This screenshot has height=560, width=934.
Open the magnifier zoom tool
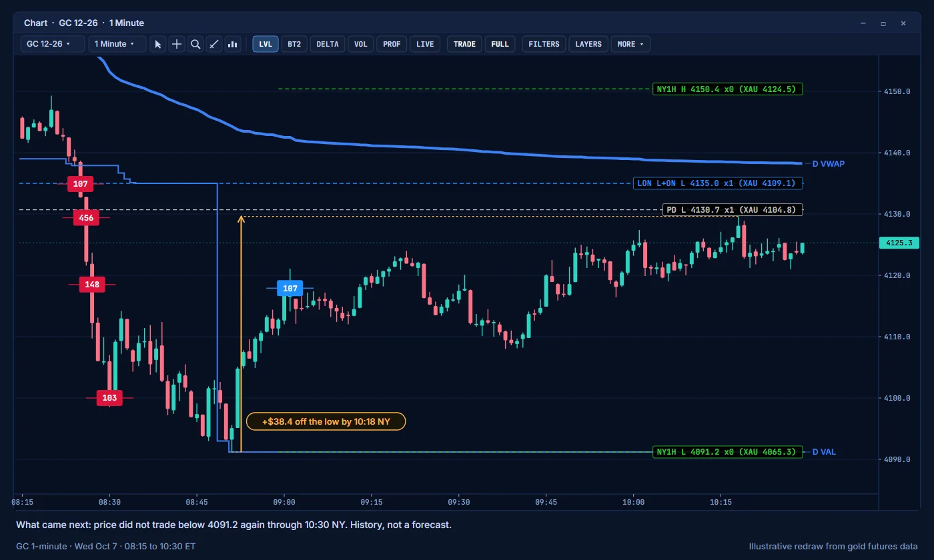click(x=195, y=44)
